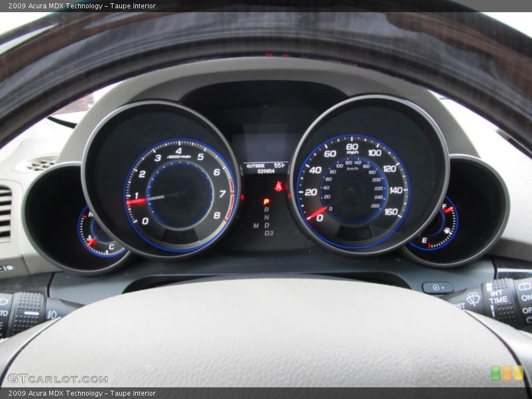Click the odometer reading 029854
Screen dimensions: 532x399
[x=266, y=171]
